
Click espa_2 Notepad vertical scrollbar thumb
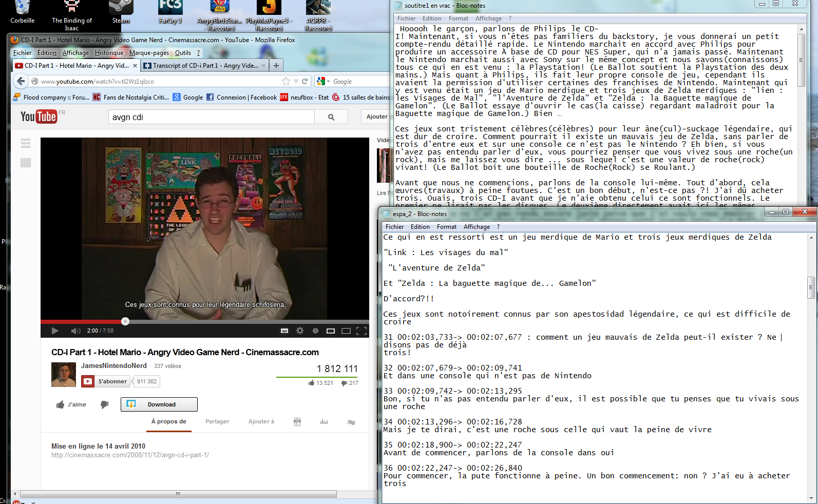point(811,287)
